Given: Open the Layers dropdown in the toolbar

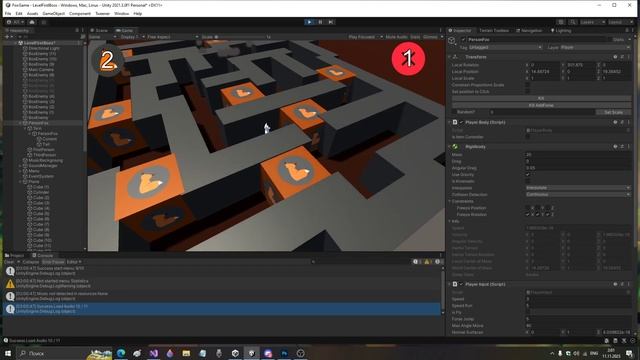Looking at the screenshot, I should tap(592, 22).
